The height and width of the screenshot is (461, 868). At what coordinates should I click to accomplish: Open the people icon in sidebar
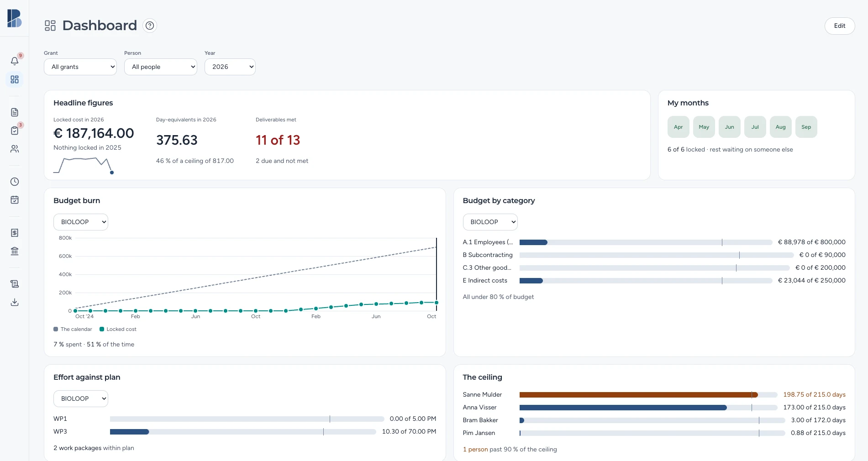coord(15,149)
